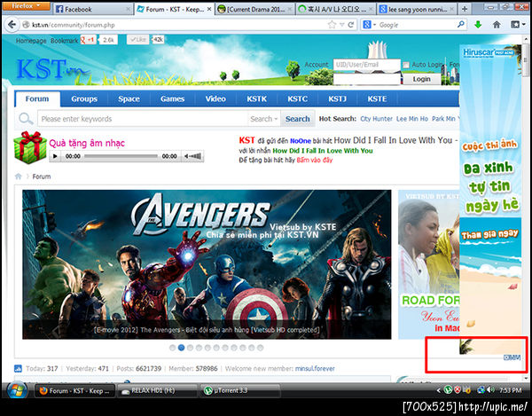
Task: Open the system volume tray icon
Action: [x=490, y=390]
